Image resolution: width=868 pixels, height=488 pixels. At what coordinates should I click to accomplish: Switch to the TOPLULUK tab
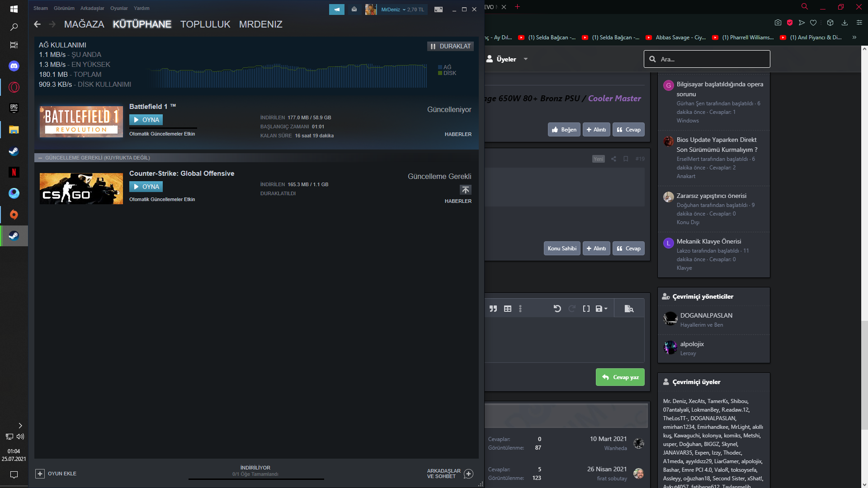(205, 24)
